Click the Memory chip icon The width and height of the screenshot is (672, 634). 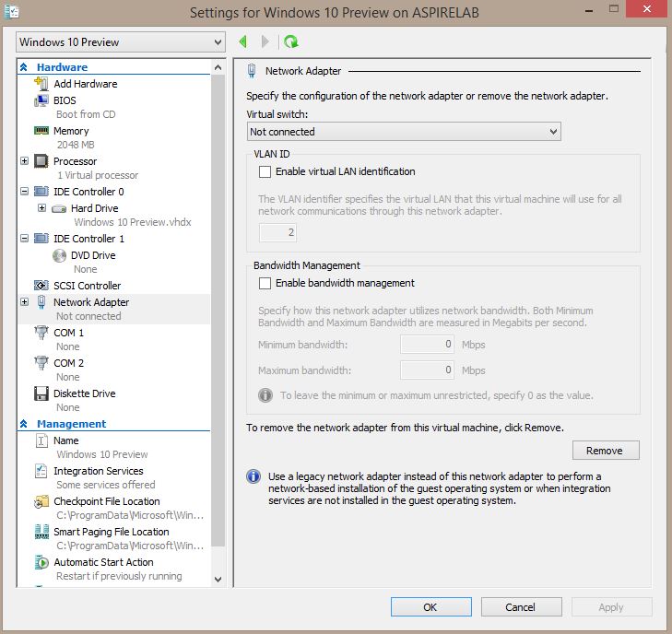click(41, 131)
